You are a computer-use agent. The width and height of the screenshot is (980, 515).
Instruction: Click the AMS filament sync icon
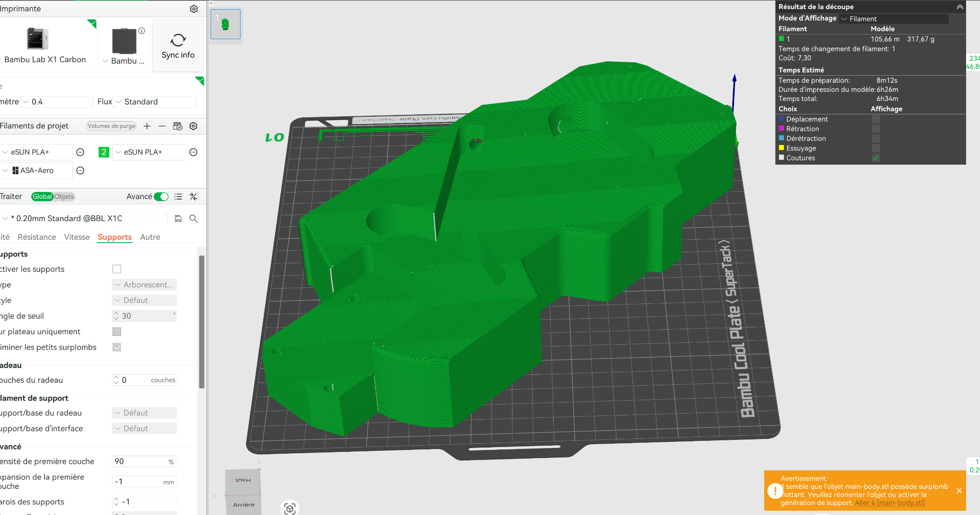click(x=178, y=126)
